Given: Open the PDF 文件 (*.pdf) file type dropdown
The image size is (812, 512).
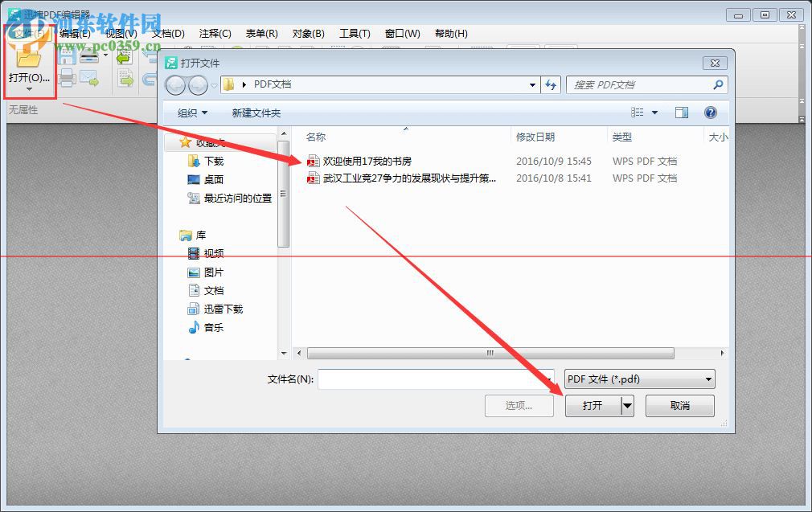Looking at the screenshot, I should click(640, 379).
